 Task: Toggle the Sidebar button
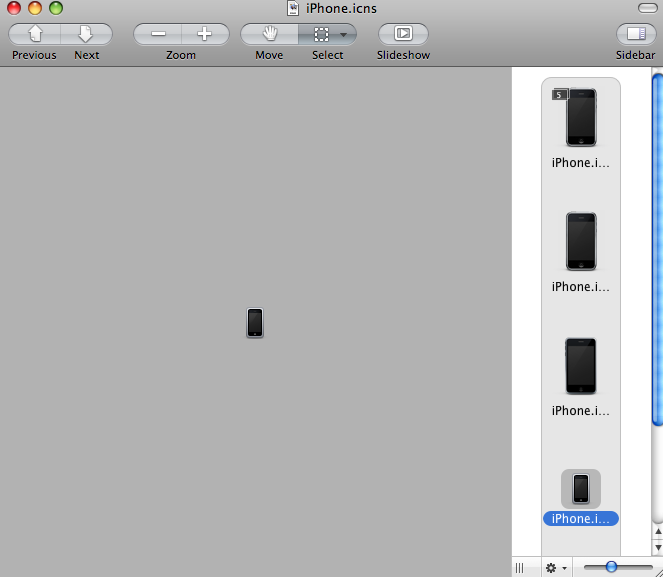636,34
